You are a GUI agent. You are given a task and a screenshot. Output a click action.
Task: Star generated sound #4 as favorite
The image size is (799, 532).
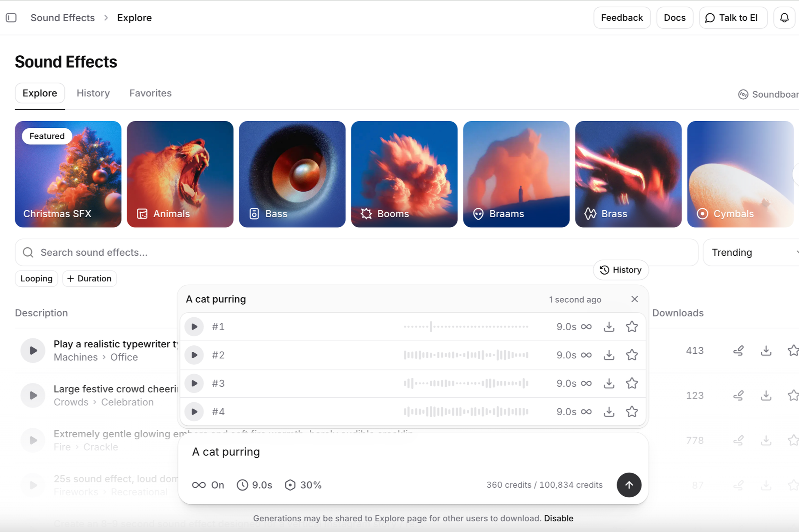632,412
